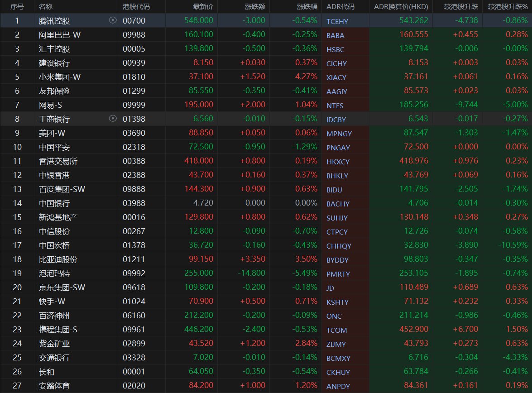Click the 名称 column header

(46, 7)
